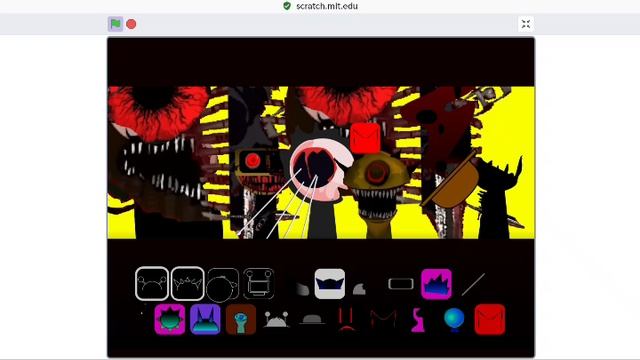Select the gray diagonal line icon
This screenshot has width=640, height=360.
473,284
